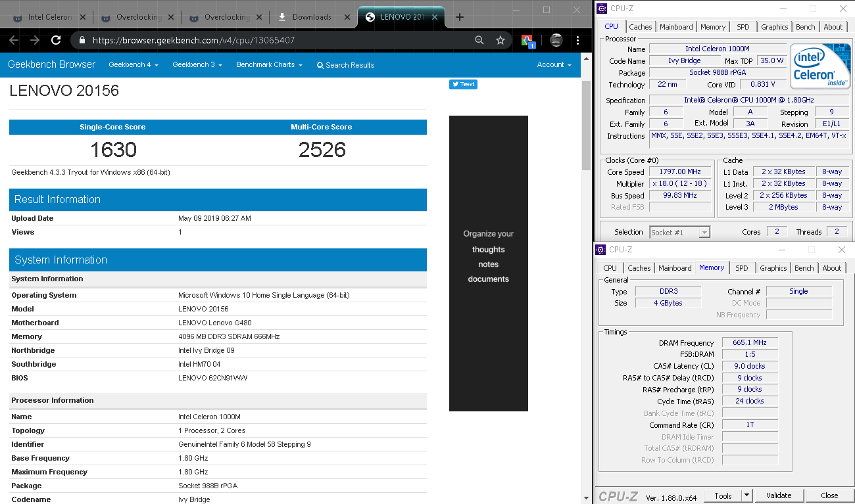
Task: Click the 'Organize your thoughts' advertisement
Action: pyautogui.click(x=489, y=263)
